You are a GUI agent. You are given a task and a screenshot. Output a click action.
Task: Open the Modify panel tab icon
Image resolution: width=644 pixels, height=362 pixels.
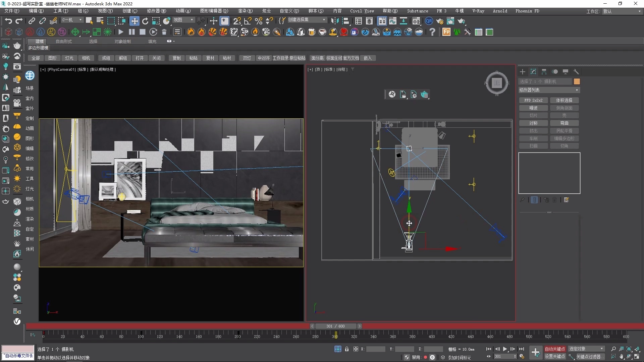(533, 72)
